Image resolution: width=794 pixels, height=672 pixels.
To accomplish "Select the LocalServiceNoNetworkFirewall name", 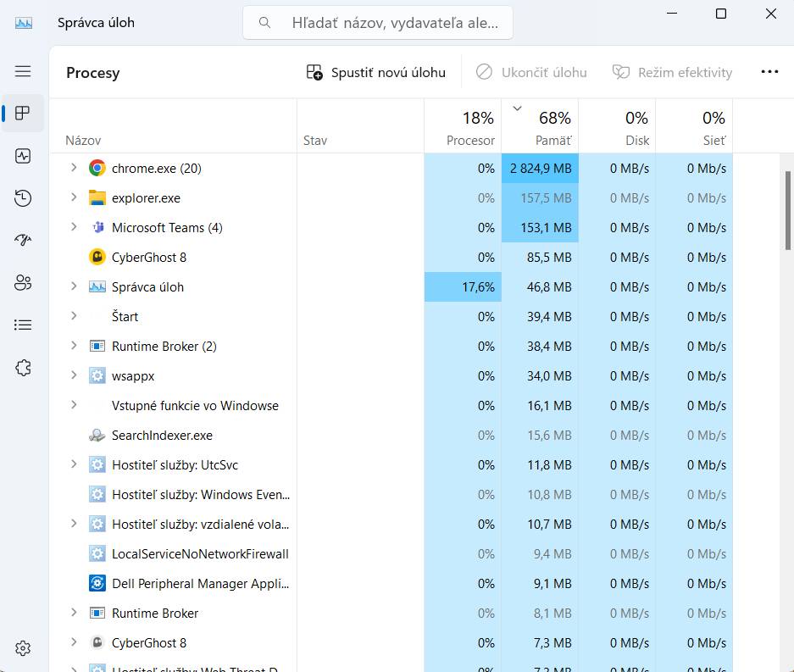I will coord(200,554).
